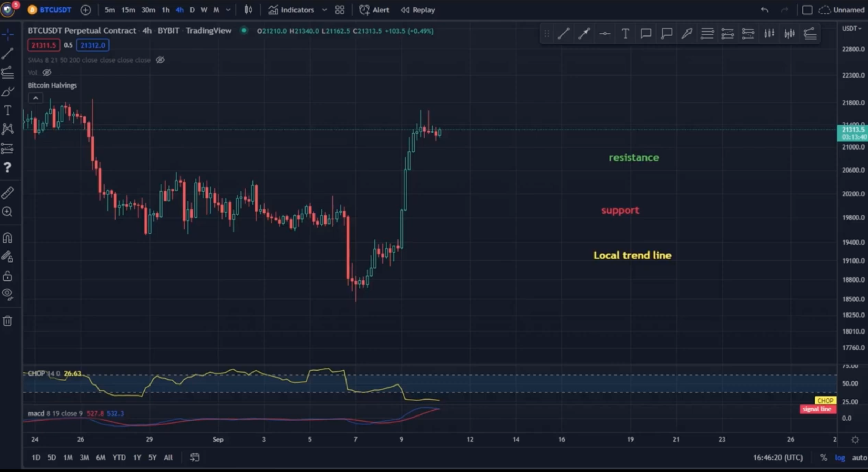868x472 pixels.
Task: Expand the Indicators dropdown arrow
Action: 324,10
